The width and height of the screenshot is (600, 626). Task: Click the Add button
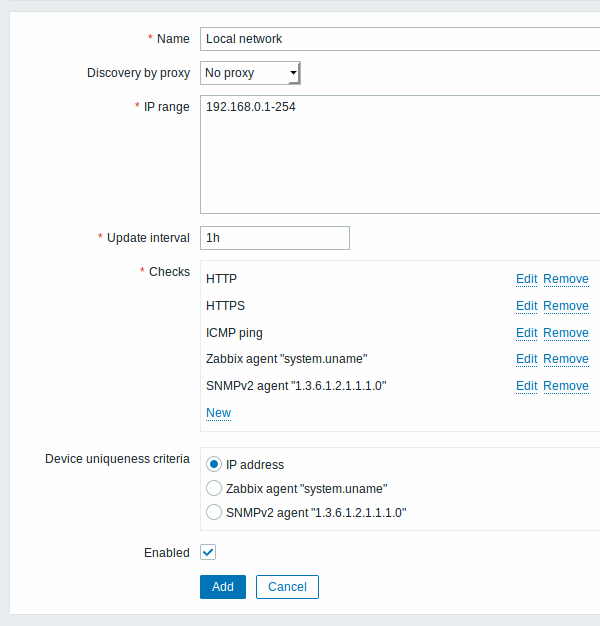point(223,587)
